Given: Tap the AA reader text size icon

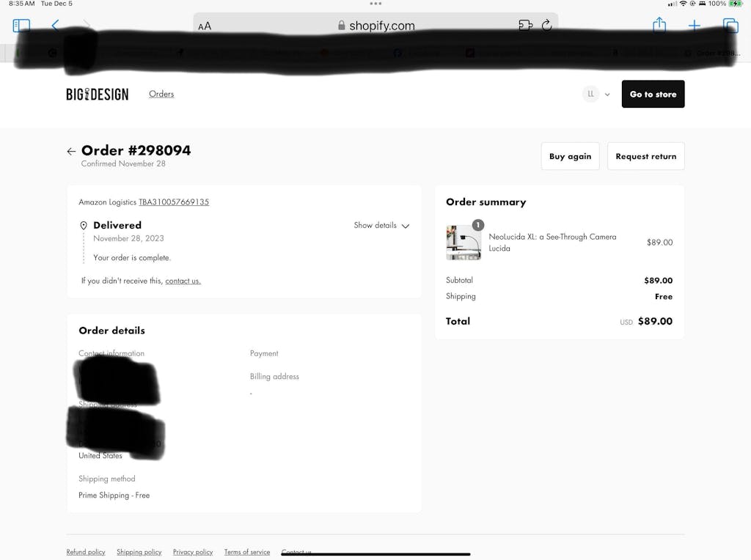Looking at the screenshot, I should [205, 26].
